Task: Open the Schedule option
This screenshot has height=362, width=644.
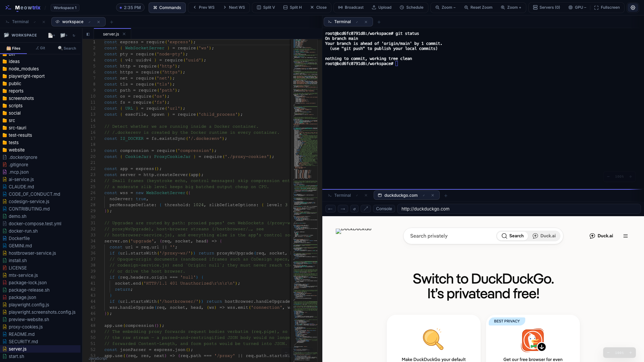Action: (412, 7)
